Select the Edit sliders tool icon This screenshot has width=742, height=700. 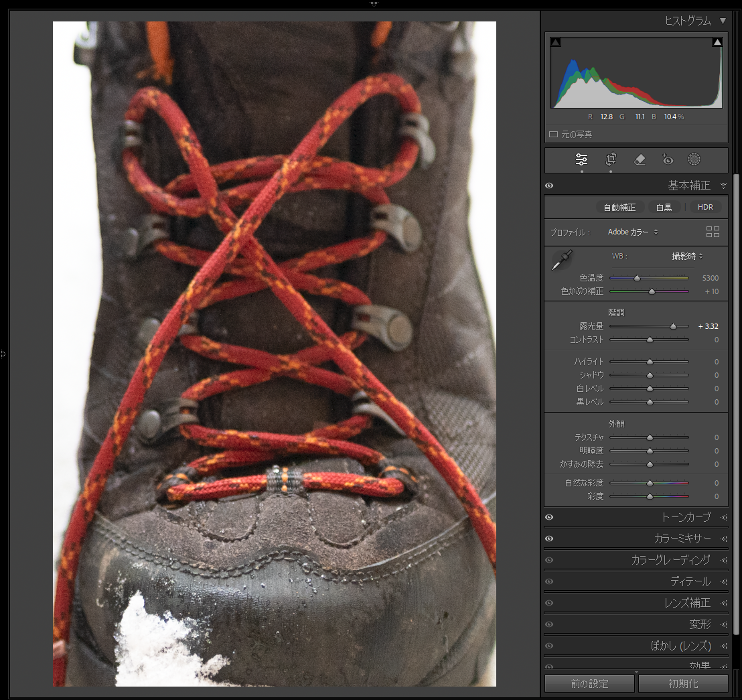point(581,159)
